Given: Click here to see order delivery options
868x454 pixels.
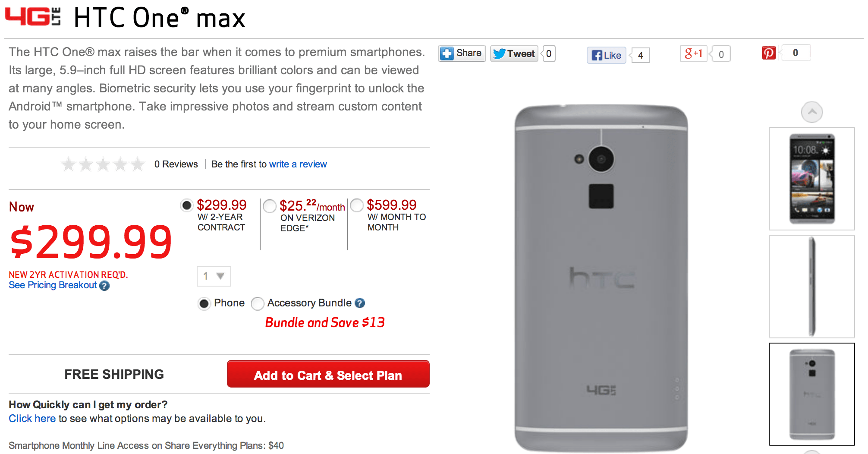Looking at the screenshot, I should (x=31, y=418).
